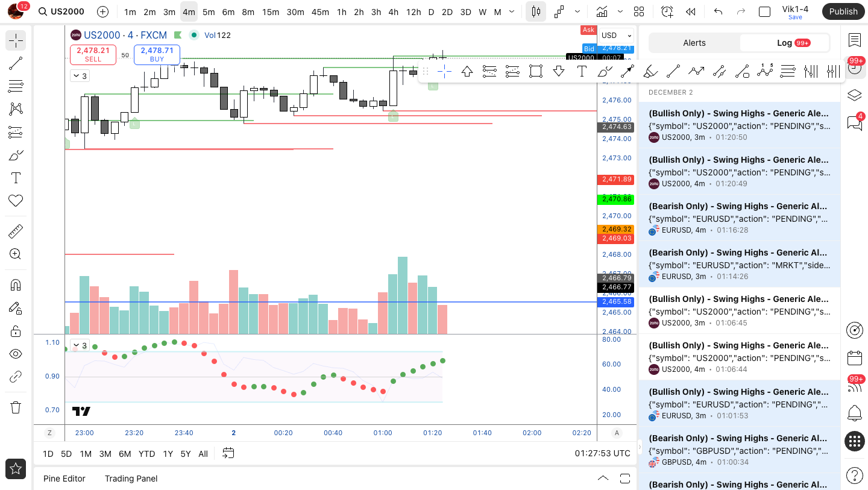Toggle Stay in Drawing Mode pencil-lock
The height and width of the screenshot is (490, 868).
tap(16, 308)
